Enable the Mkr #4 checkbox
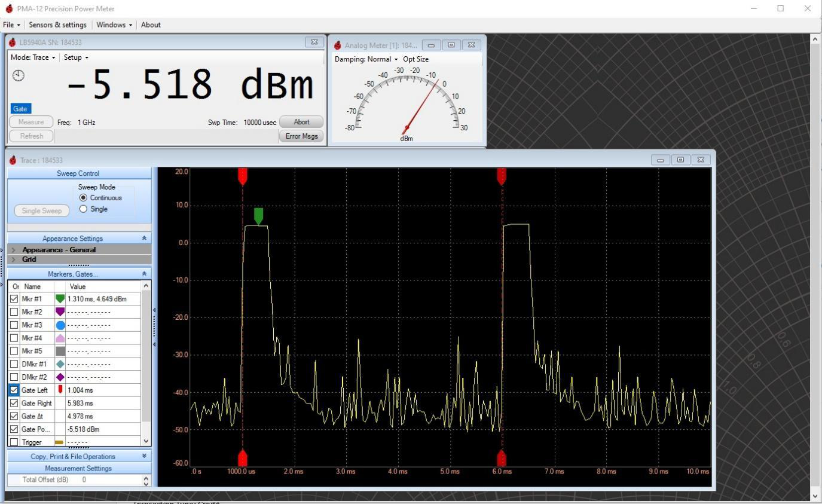 tap(14, 338)
